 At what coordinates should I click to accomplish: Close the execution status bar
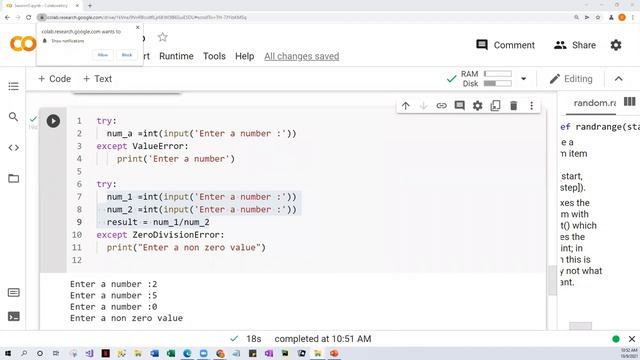pyautogui.click(x=632, y=339)
